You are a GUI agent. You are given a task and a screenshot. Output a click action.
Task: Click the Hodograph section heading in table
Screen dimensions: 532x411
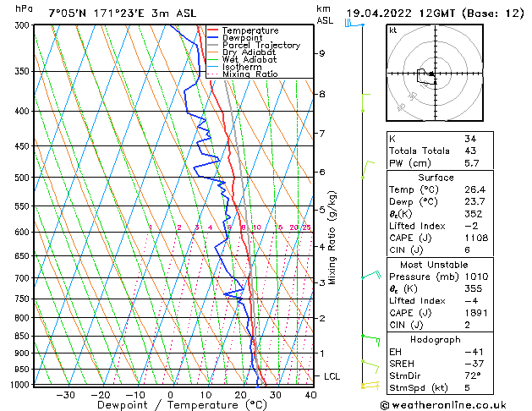coord(436,340)
